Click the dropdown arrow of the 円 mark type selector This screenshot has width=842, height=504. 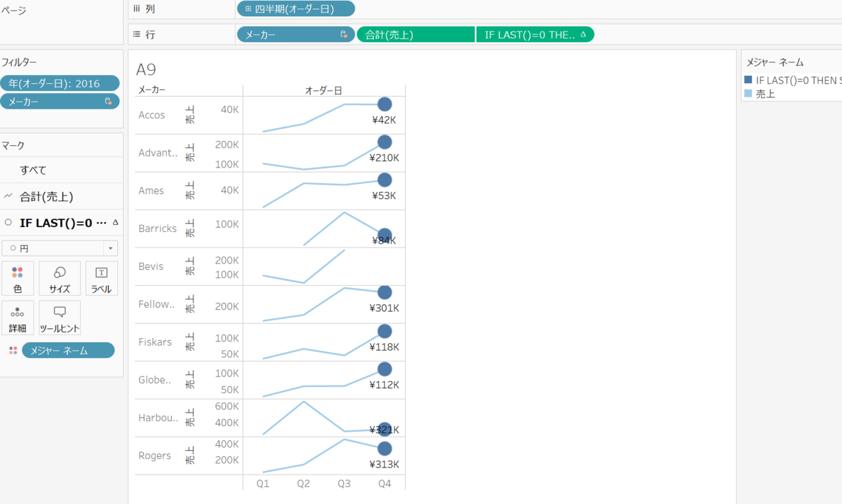pos(110,248)
